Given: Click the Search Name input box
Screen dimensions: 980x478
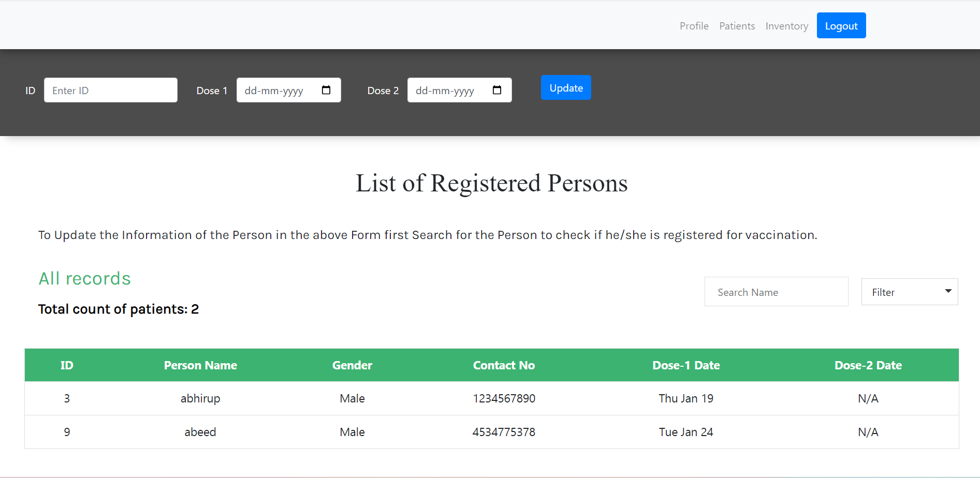Looking at the screenshot, I should 776,291.
